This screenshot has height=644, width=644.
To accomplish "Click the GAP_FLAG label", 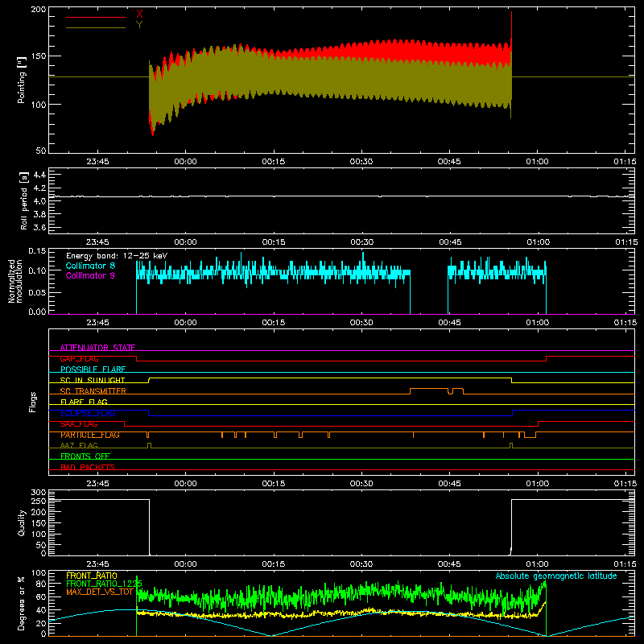I will pyautogui.click(x=79, y=358).
